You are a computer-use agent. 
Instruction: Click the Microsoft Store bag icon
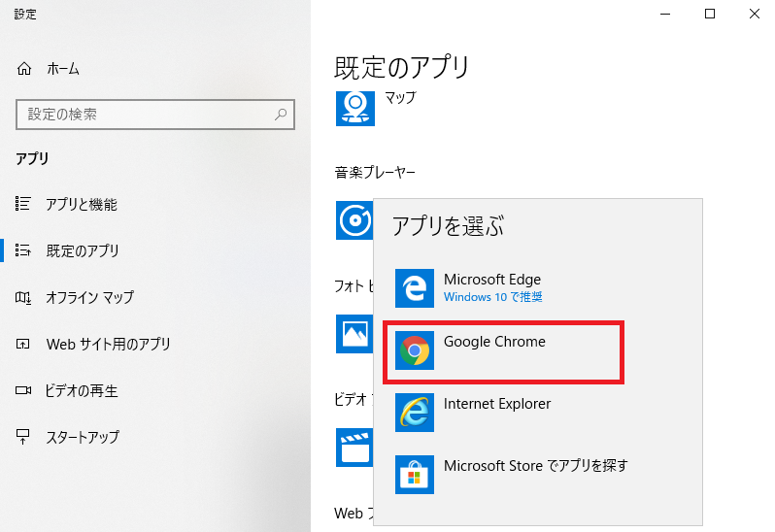[415, 475]
